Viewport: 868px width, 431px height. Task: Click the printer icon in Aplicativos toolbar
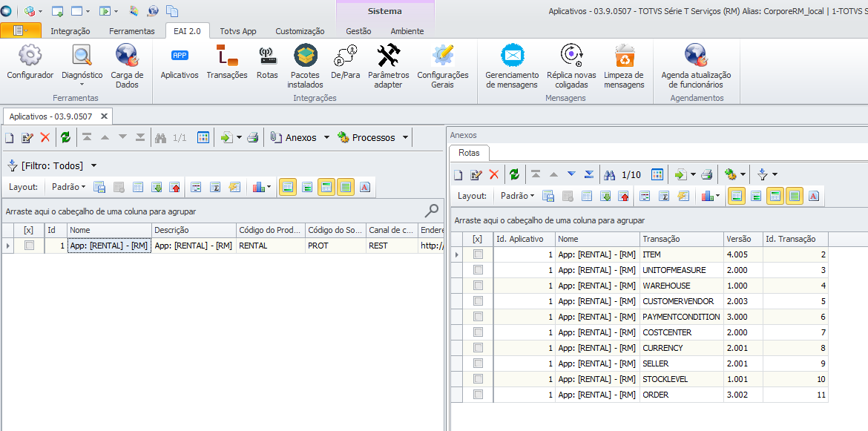point(253,138)
